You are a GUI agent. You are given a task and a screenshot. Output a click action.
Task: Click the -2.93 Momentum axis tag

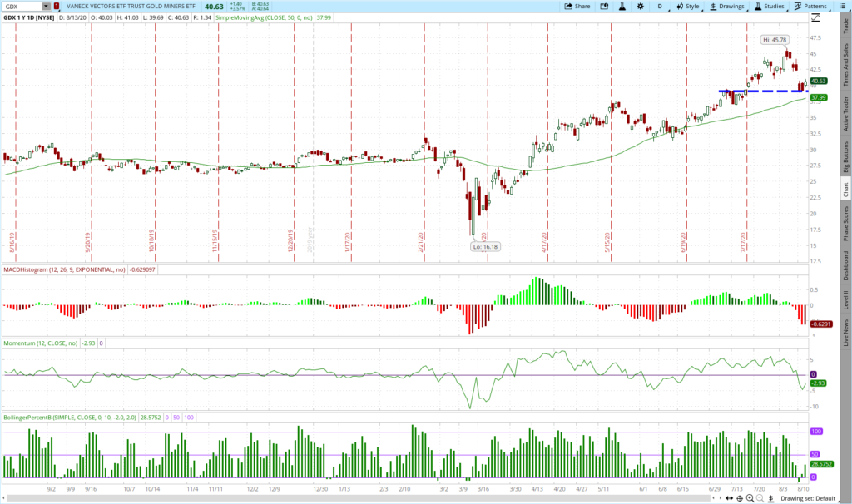[819, 383]
